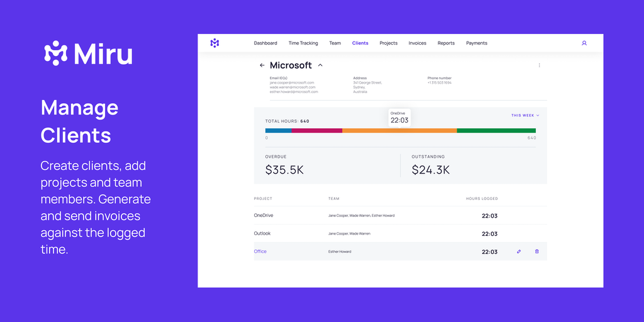This screenshot has height=322, width=644.
Task: Go to the Payments tab
Action: pos(477,43)
